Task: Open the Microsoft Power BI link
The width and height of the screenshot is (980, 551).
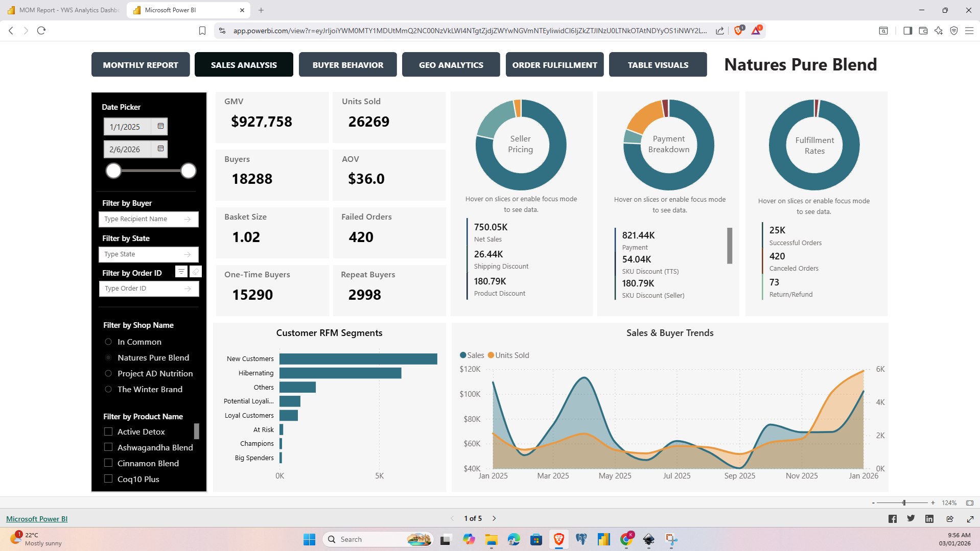Action: 37,519
